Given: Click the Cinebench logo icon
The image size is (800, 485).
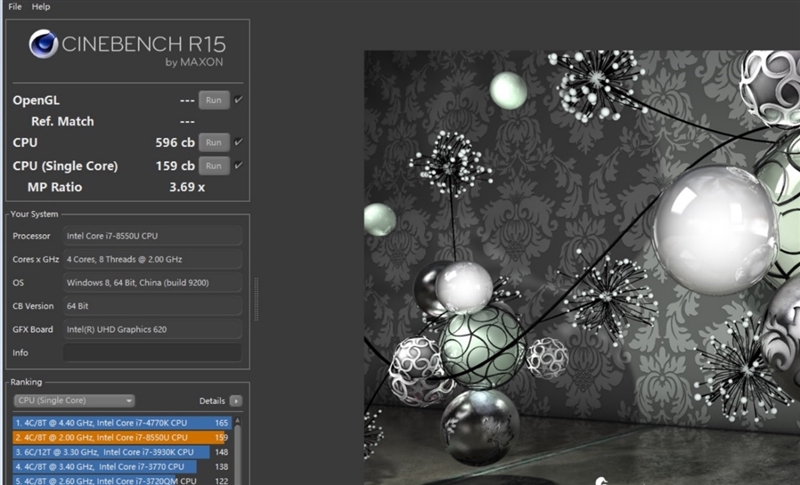Looking at the screenshot, I should coord(43,44).
